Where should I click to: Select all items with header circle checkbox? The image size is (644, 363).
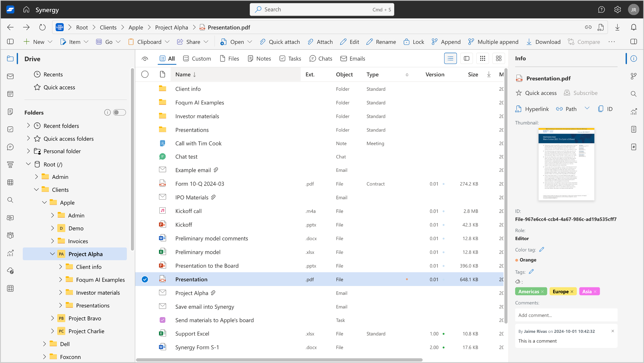(145, 74)
